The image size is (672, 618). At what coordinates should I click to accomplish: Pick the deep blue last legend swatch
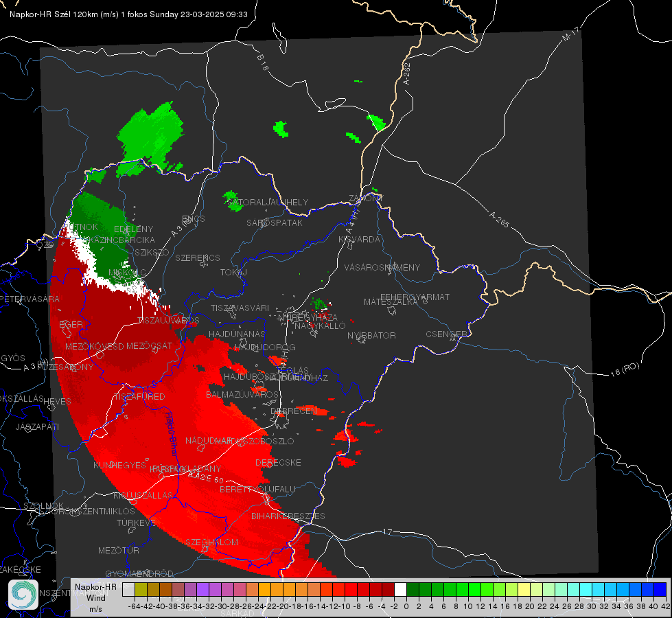click(660, 590)
